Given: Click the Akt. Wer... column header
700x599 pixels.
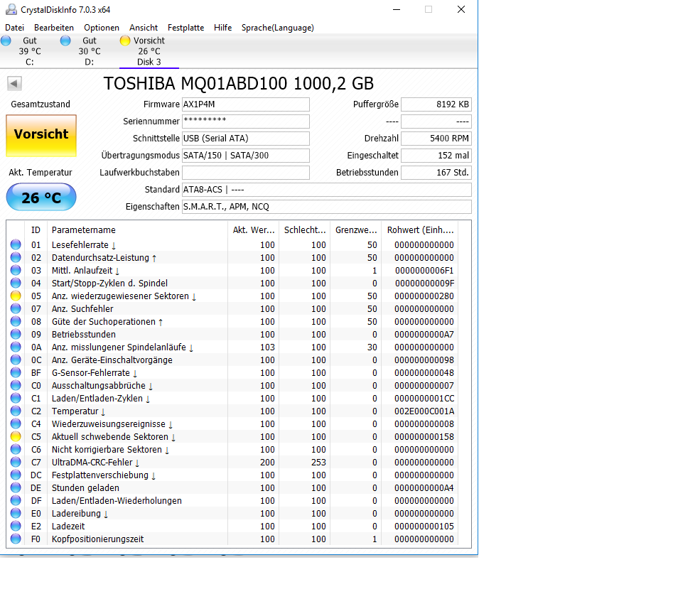Looking at the screenshot, I should coord(254,230).
